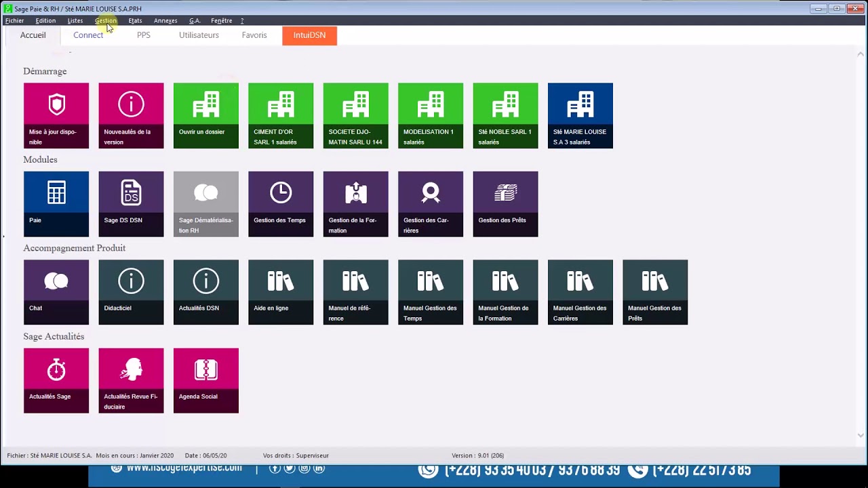Open Sté MARIE LOUISE S.A tile

pyautogui.click(x=580, y=115)
